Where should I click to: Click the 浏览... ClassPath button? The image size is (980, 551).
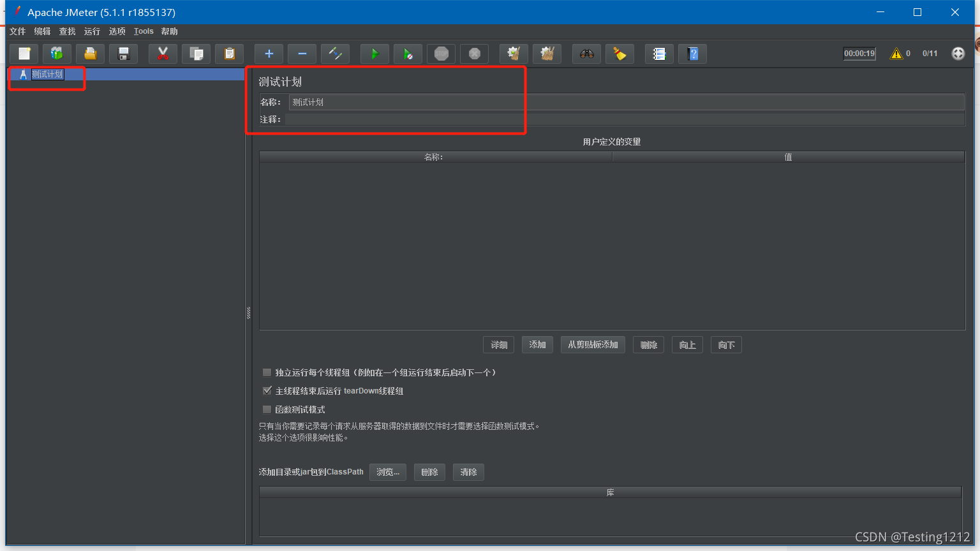[x=388, y=472]
